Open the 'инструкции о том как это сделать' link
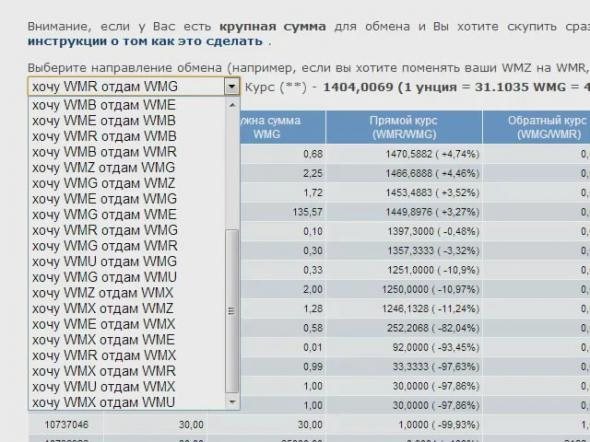Image resolution: width=590 pixels, height=442 pixels. coord(145,41)
